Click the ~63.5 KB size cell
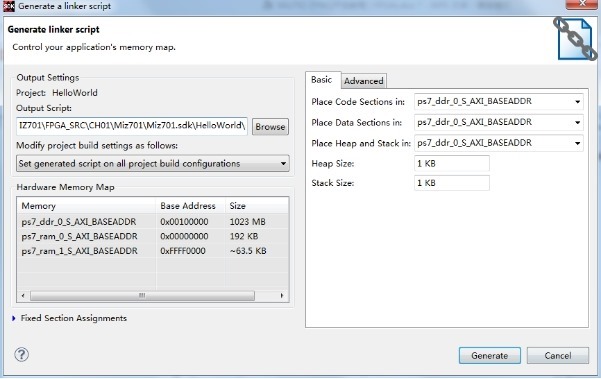The image size is (601, 379). pos(248,251)
